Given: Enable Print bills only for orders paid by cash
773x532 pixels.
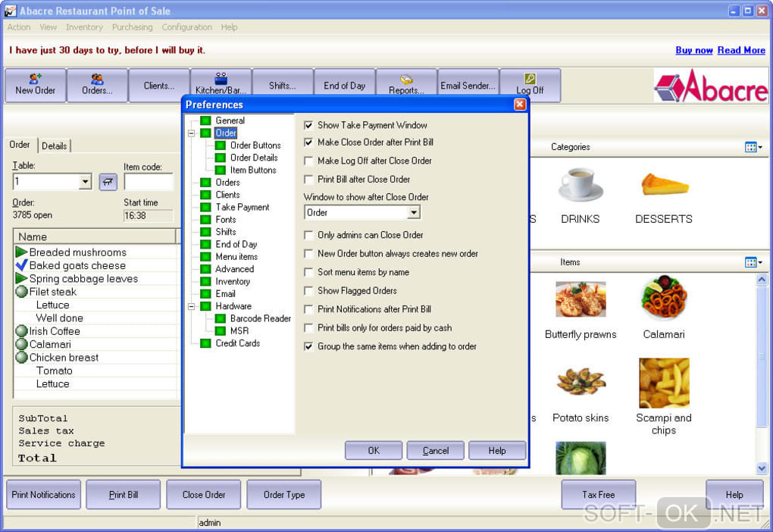Looking at the screenshot, I should click(x=308, y=328).
